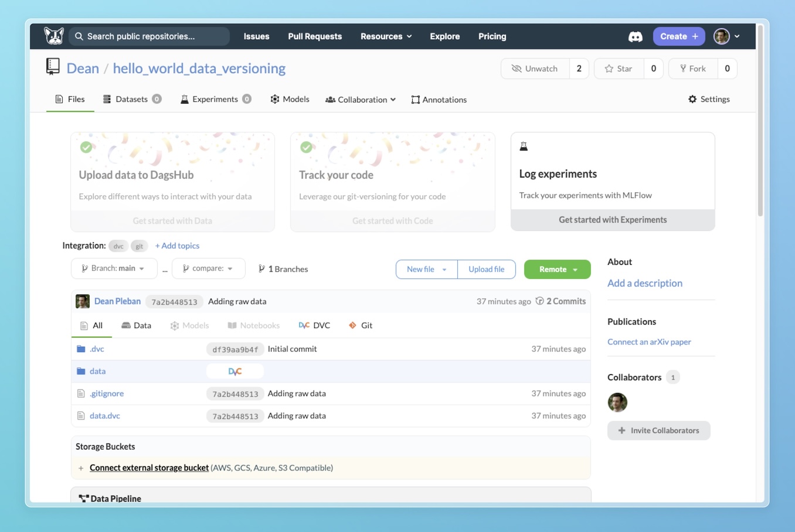Click the DagsHub dog logo
The width and height of the screenshot is (795, 532).
[53, 35]
